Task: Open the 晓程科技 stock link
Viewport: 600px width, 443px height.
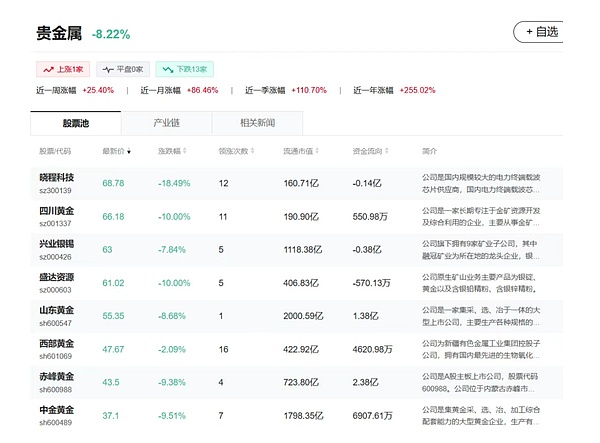Action: (x=56, y=178)
